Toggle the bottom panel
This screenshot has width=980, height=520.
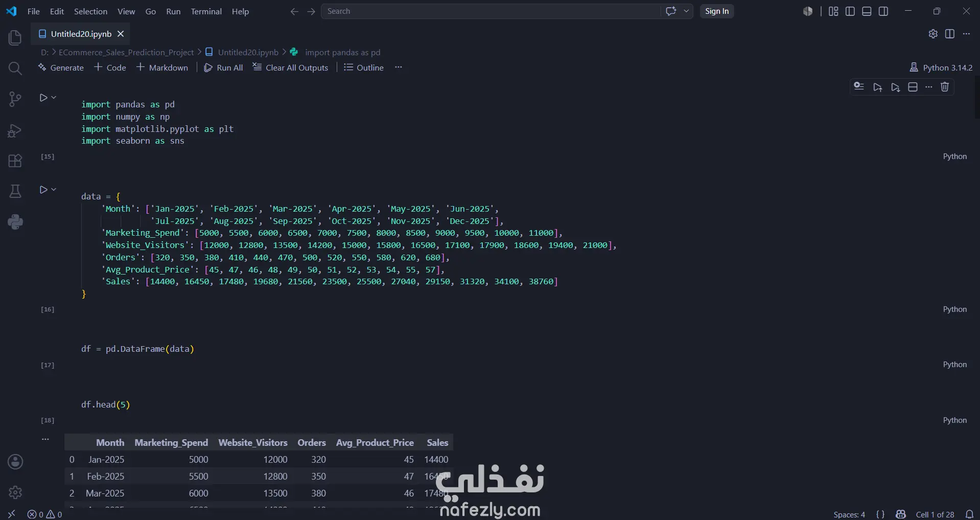point(867,11)
